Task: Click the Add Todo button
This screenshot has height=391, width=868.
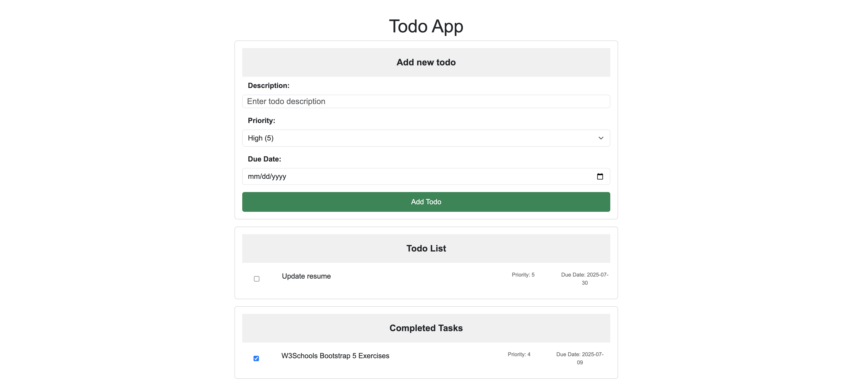Action: [426, 202]
